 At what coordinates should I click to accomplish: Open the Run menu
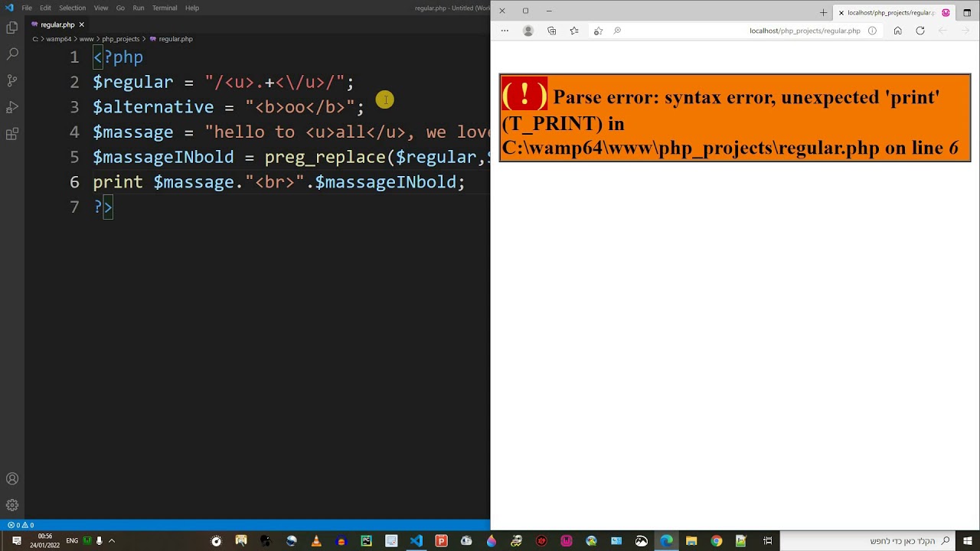[x=139, y=8]
